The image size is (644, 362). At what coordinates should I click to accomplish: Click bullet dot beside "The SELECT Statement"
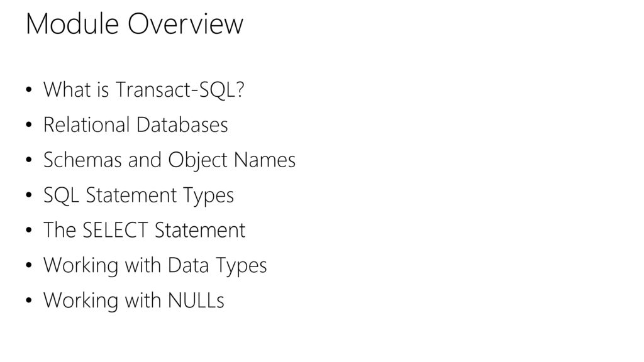click(28, 230)
